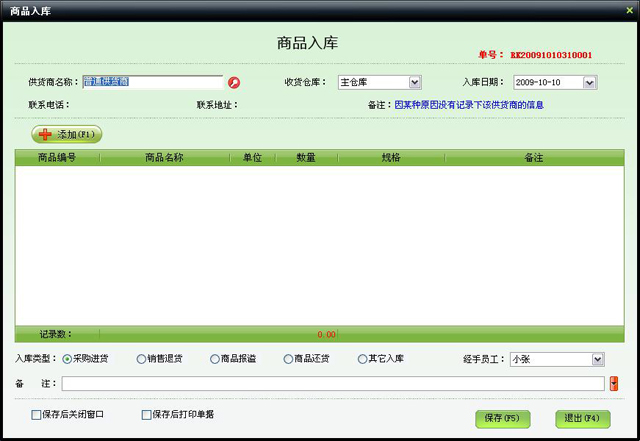Enable 保存后关闭窗口 checkbox

37,414
